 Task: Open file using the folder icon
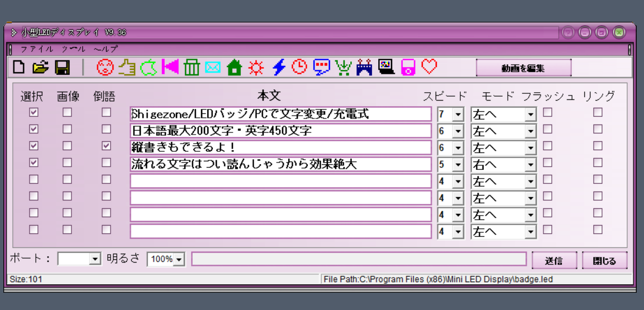click(x=41, y=67)
